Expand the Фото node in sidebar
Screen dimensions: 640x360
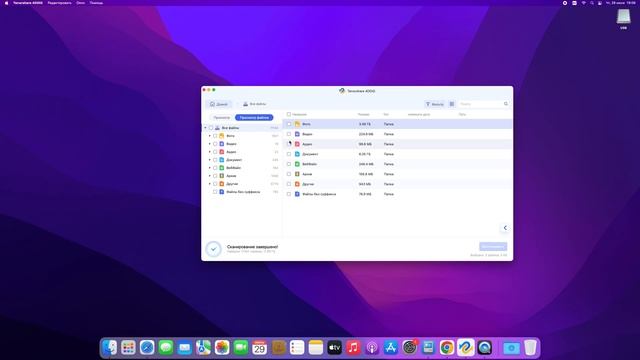[210, 136]
